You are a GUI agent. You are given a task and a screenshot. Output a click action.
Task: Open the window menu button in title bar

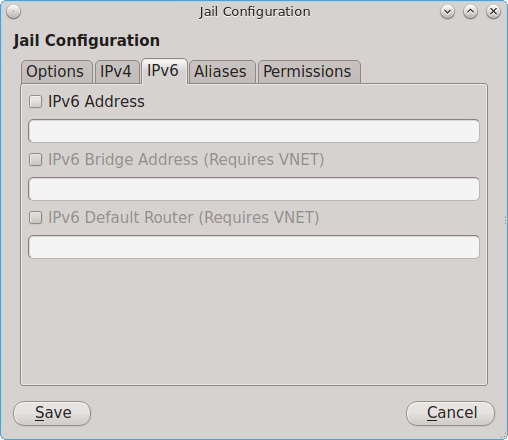[x=14, y=12]
